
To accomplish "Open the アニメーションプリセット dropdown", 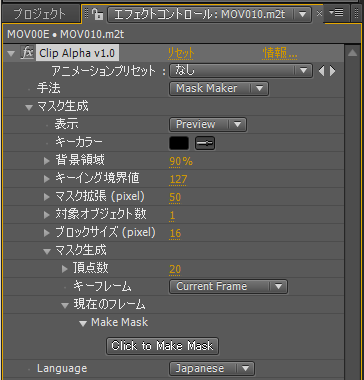I will 241,71.
